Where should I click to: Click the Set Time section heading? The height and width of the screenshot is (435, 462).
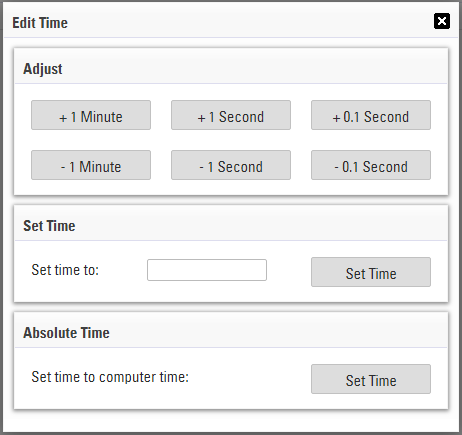(49, 226)
